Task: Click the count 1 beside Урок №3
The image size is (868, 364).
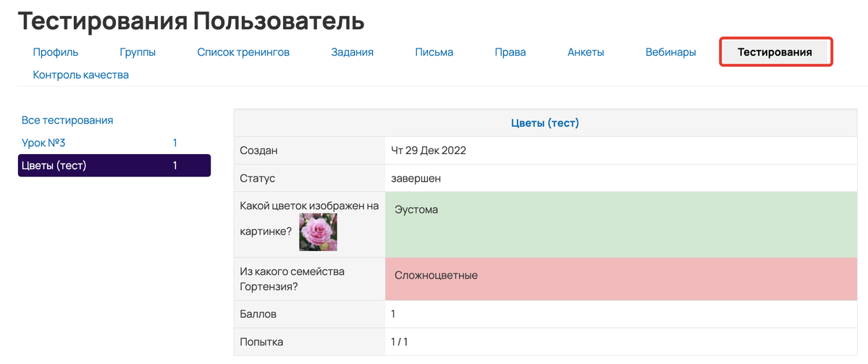Action: pyautogui.click(x=175, y=143)
